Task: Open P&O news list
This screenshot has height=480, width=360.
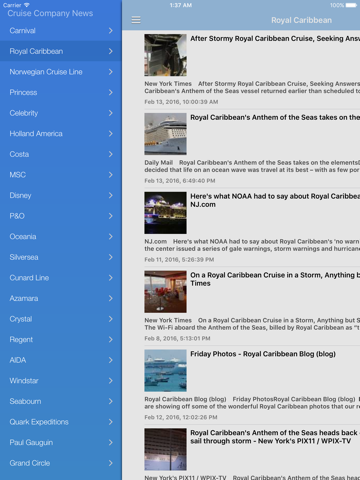Action: pos(61,216)
